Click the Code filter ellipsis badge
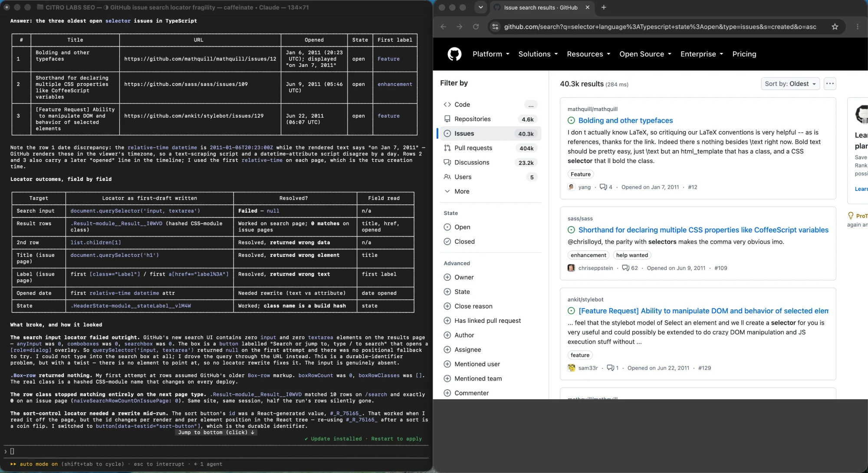The height and width of the screenshot is (473, 868). [x=531, y=105]
